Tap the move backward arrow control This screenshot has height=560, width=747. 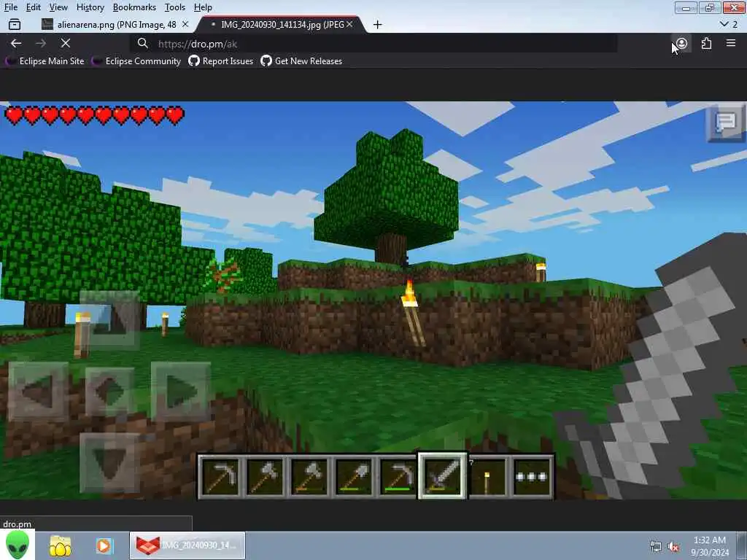[109, 463]
